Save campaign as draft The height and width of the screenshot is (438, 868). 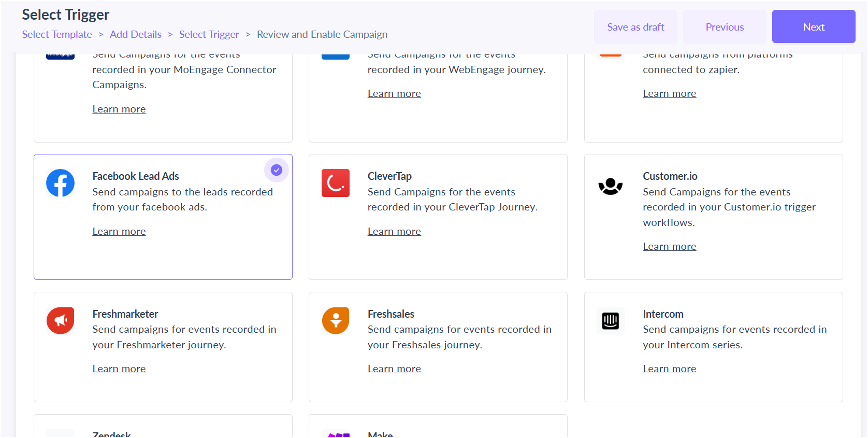[x=635, y=26]
